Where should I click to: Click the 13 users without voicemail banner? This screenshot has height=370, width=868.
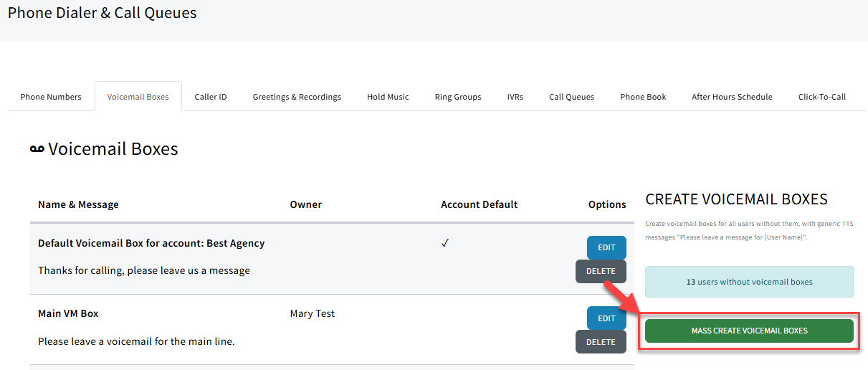point(749,282)
